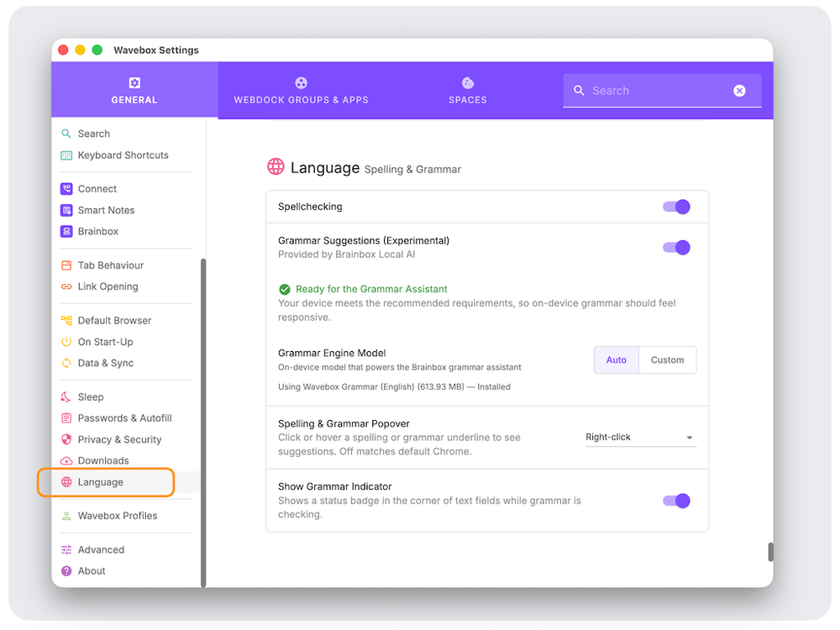Click the 'Spelling & Grammar' subtitle text

(412, 170)
